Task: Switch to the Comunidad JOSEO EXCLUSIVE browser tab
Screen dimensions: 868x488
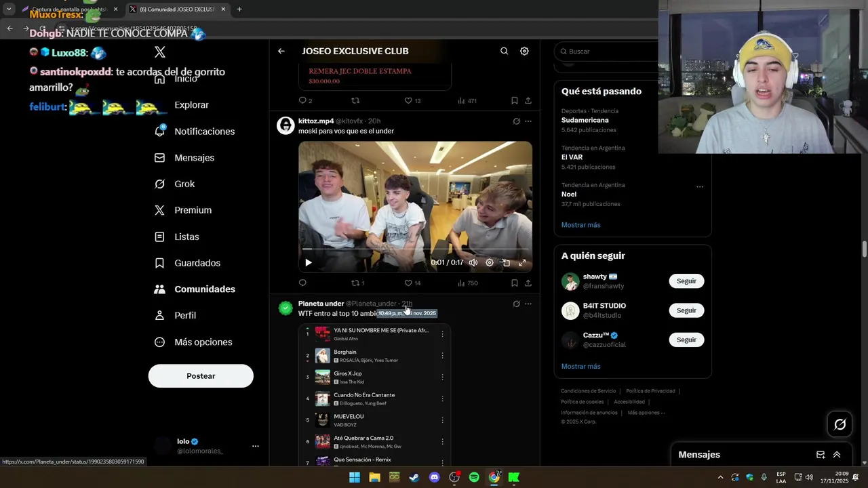Action: pyautogui.click(x=178, y=9)
